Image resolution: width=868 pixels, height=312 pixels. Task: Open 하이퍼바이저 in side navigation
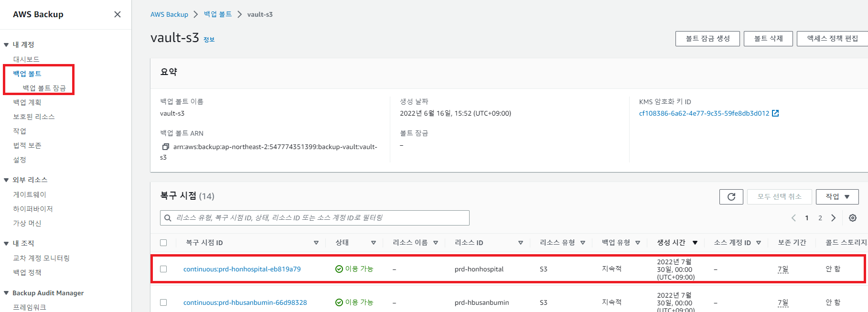pos(33,209)
